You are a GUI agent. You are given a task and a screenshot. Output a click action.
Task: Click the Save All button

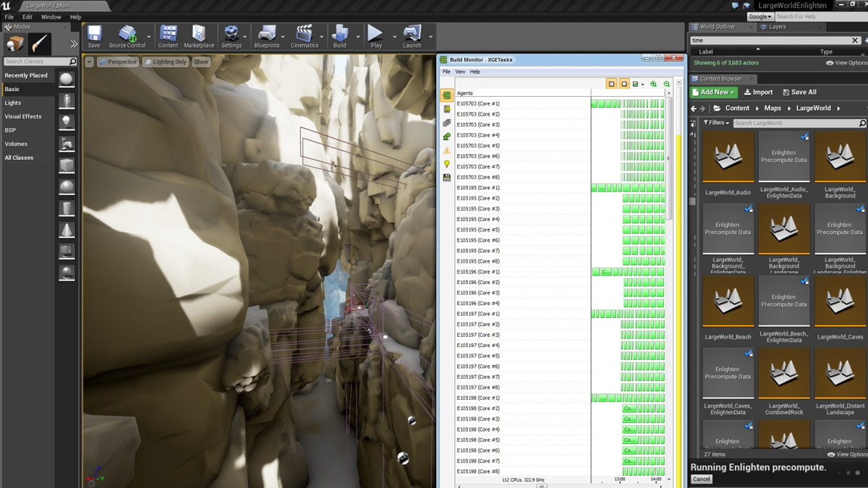799,93
